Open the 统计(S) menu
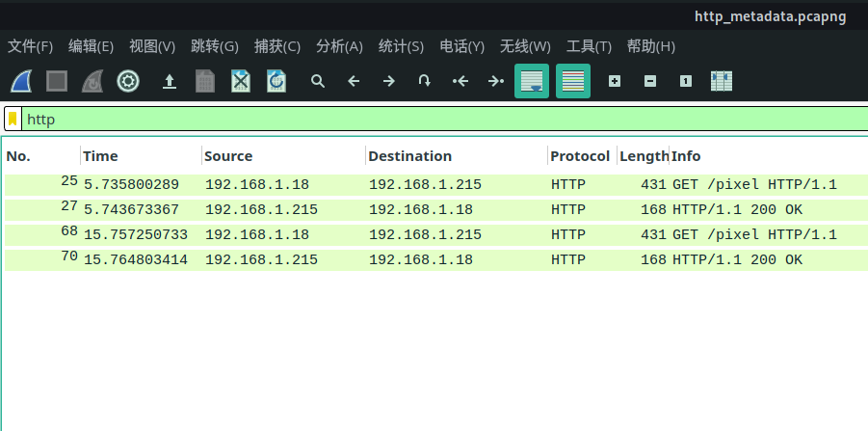The height and width of the screenshot is (431, 868). pyautogui.click(x=401, y=46)
